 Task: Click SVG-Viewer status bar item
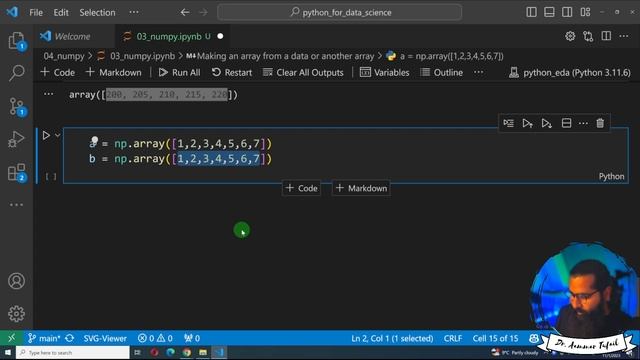click(x=105, y=338)
